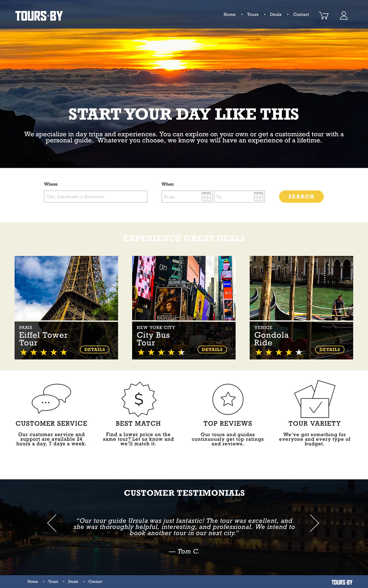Show next testimonial with right arrow
The height and width of the screenshot is (588, 368).
(314, 523)
